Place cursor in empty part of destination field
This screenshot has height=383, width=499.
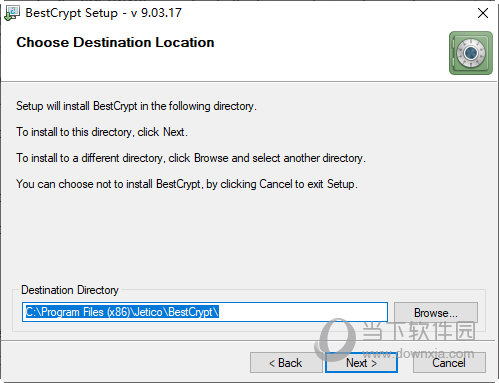coord(303,312)
